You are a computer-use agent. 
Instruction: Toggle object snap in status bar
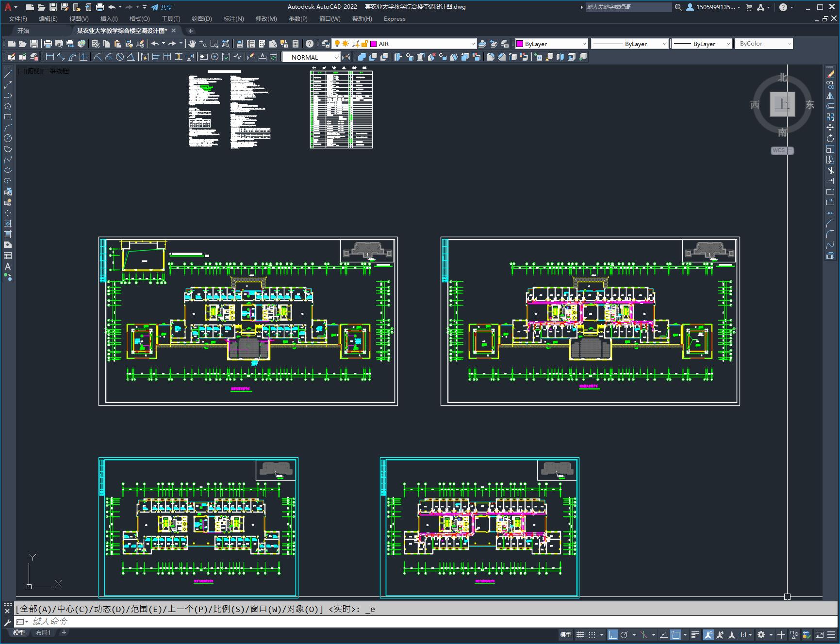pos(675,634)
